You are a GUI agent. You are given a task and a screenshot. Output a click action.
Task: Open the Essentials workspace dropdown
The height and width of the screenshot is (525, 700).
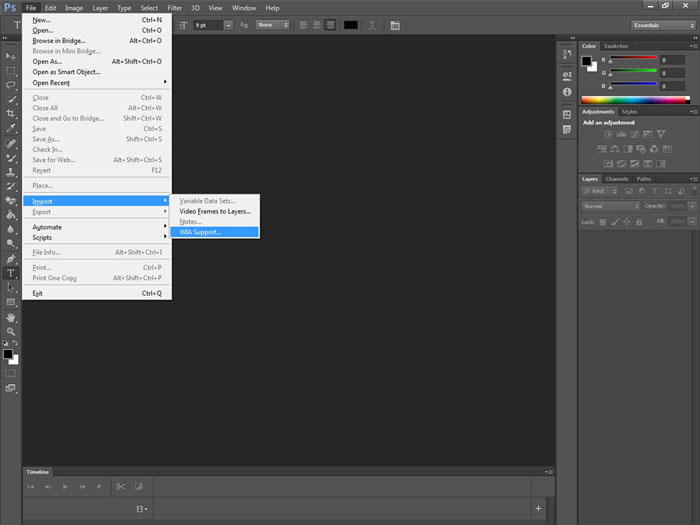tap(663, 25)
